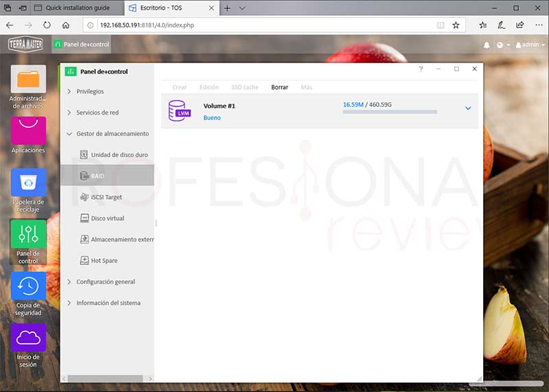The width and height of the screenshot is (549, 392).
Task: Select Disco virtual item
Action: click(x=102, y=218)
